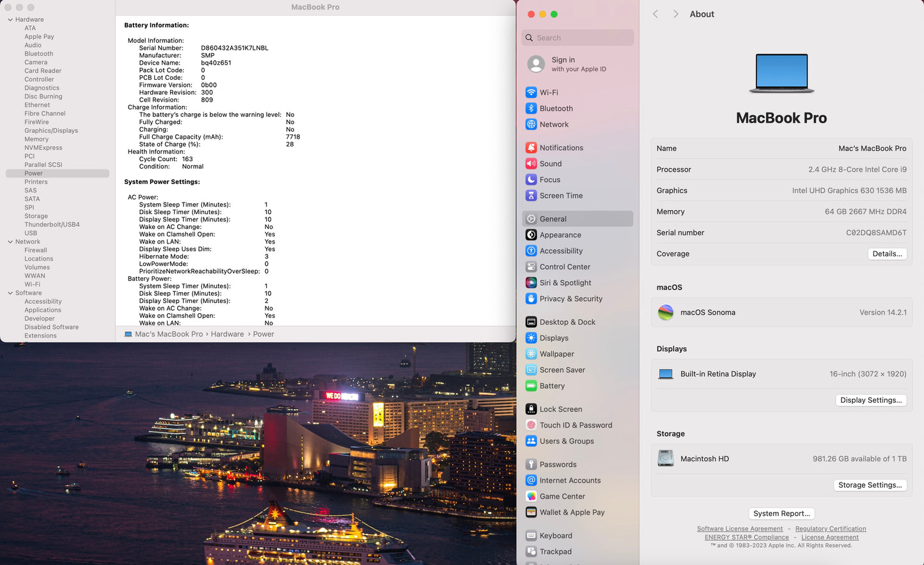The height and width of the screenshot is (565, 924).
Task: Open the Regulatory Certification link
Action: pyautogui.click(x=831, y=529)
